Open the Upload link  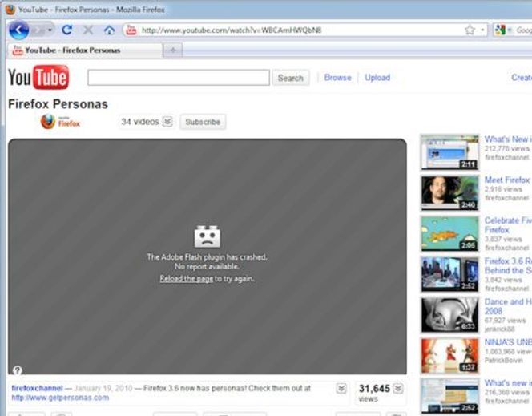point(377,78)
